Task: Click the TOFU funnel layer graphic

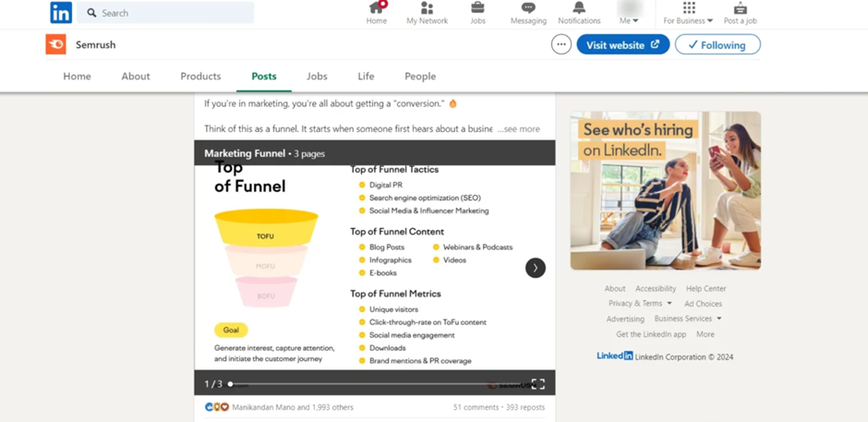Action: click(x=266, y=227)
